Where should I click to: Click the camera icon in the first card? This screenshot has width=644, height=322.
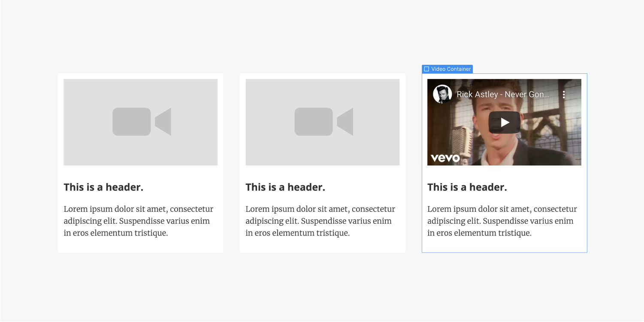pos(142,122)
